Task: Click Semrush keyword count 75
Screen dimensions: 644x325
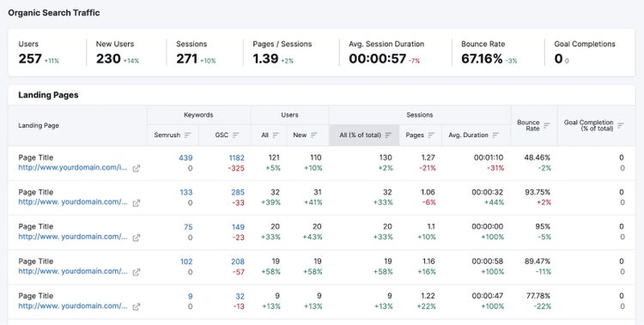Action: (x=188, y=227)
